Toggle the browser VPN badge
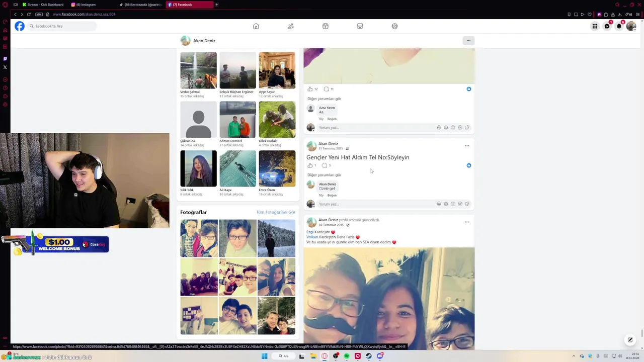The width and height of the screenshot is (644, 362). coord(39,14)
